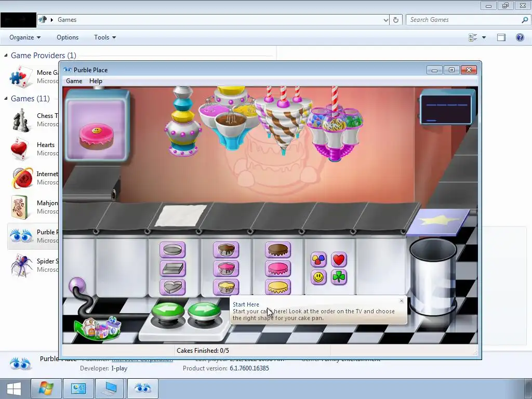Select Purble Place item in Games list
Image resolution: width=532 pixels, height=399 pixels.
(33, 236)
